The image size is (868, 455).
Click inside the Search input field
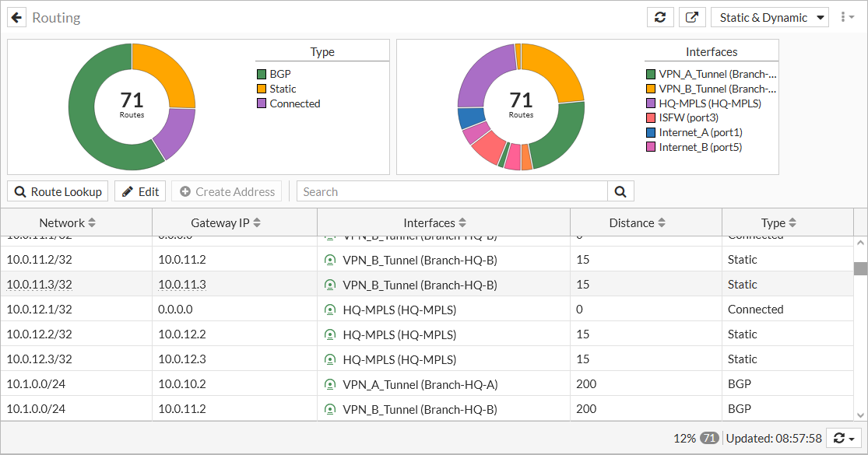(x=452, y=191)
